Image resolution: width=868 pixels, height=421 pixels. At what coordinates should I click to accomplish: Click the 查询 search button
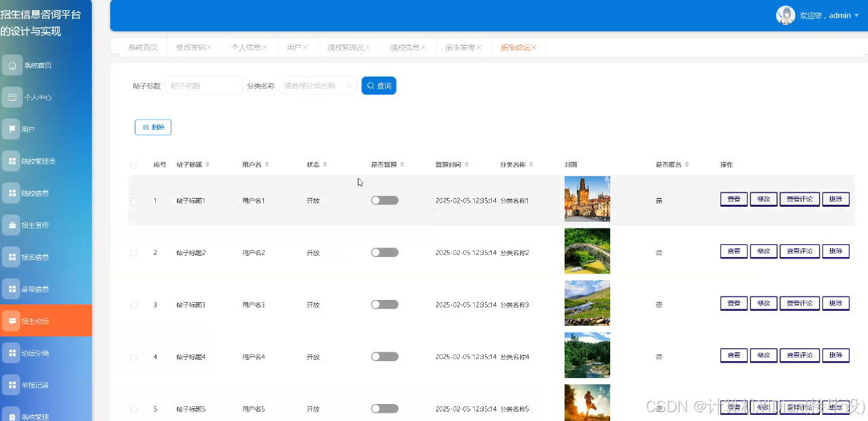coord(378,86)
